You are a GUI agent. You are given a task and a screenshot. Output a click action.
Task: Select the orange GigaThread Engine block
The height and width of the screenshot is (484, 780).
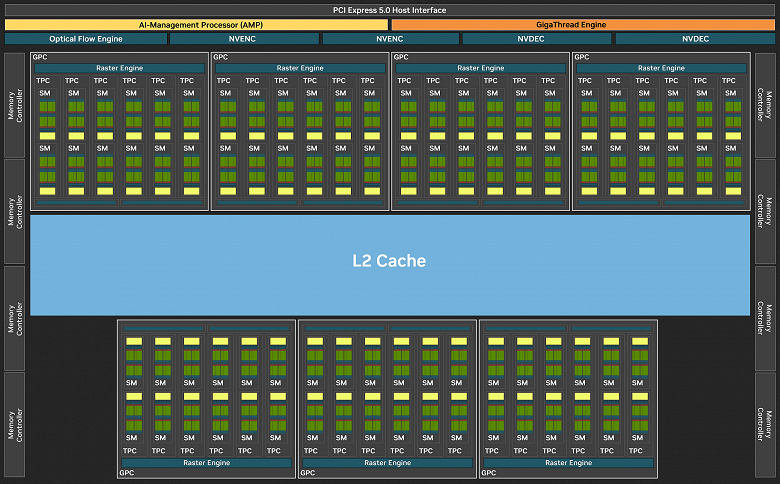click(x=583, y=24)
